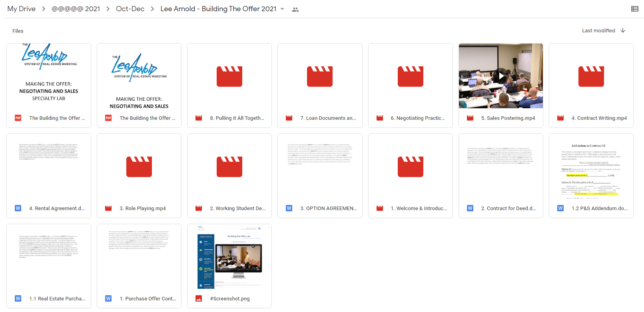Click Lee Arnold - Building The Offer 2021 breadcrumb

pyautogui.click(x=218, y=9)
